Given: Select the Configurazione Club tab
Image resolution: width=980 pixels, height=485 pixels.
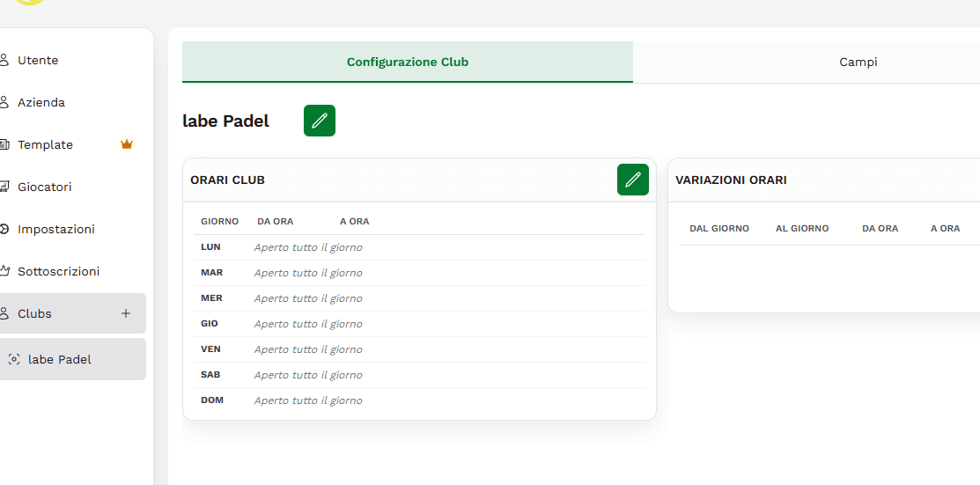Looking at the screenshot, I should [407, 62].
